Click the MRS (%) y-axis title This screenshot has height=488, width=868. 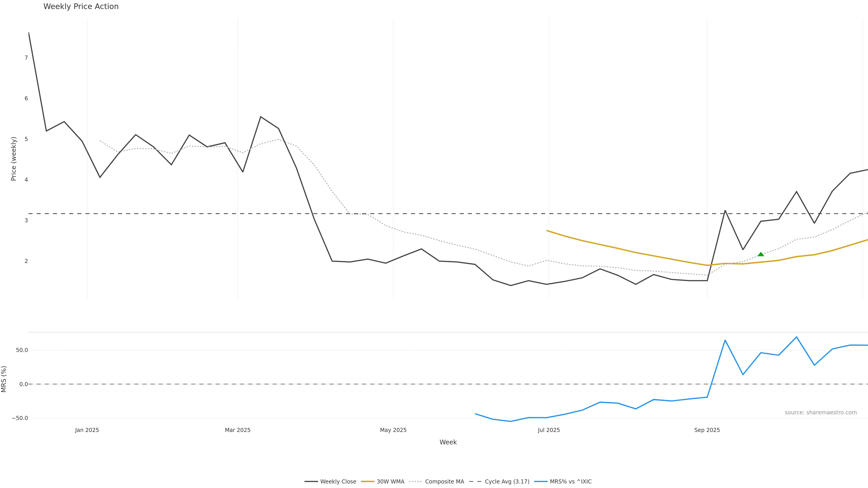(4, 379)
